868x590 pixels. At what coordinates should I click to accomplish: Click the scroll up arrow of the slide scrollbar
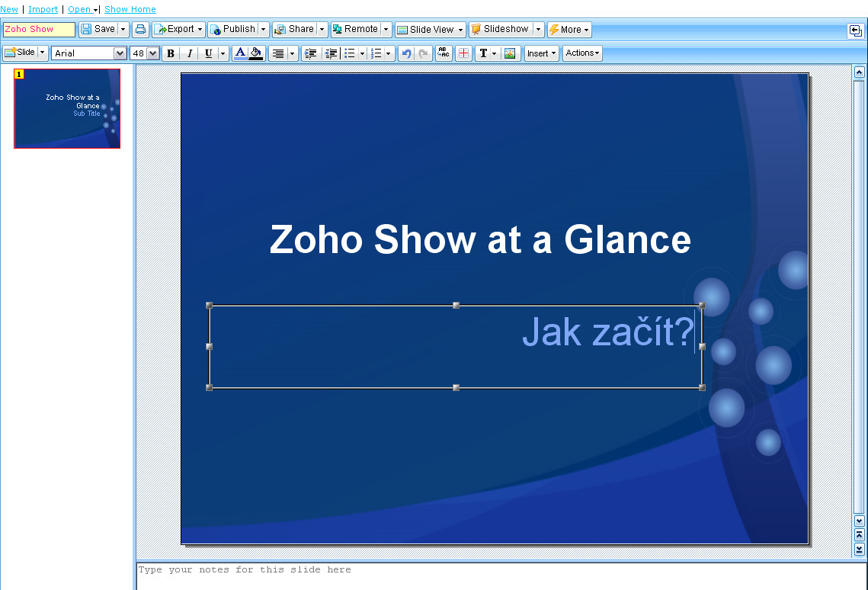(x=859, y=72)
